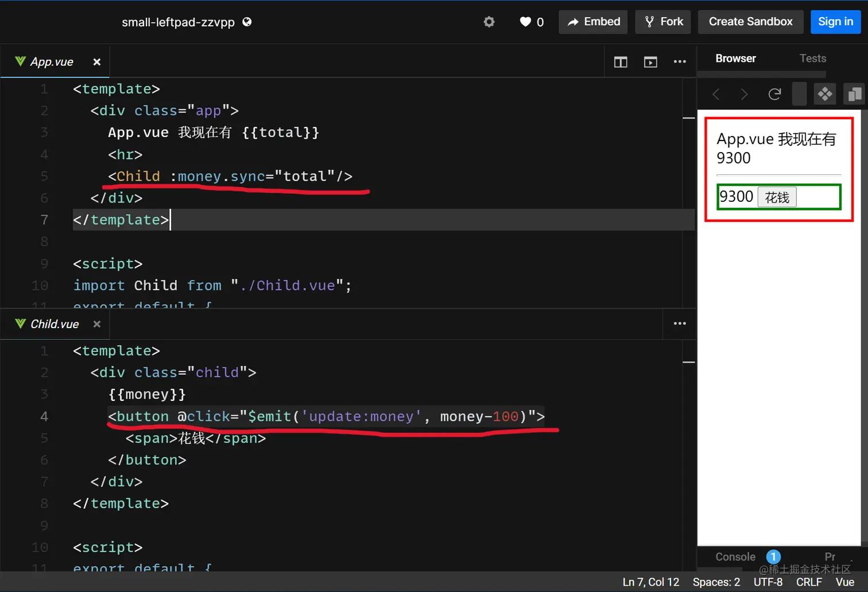This screenshot has height=592, width=868.
Task: Click the Vue logo on the App.vue tab
Action: (19, 61)
